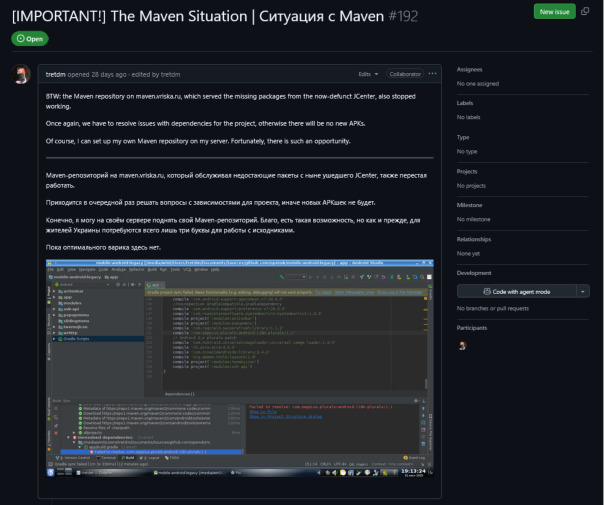Open the Relationships sidebar section
Screen dimensions: 604x505
[x=476, y=238]
